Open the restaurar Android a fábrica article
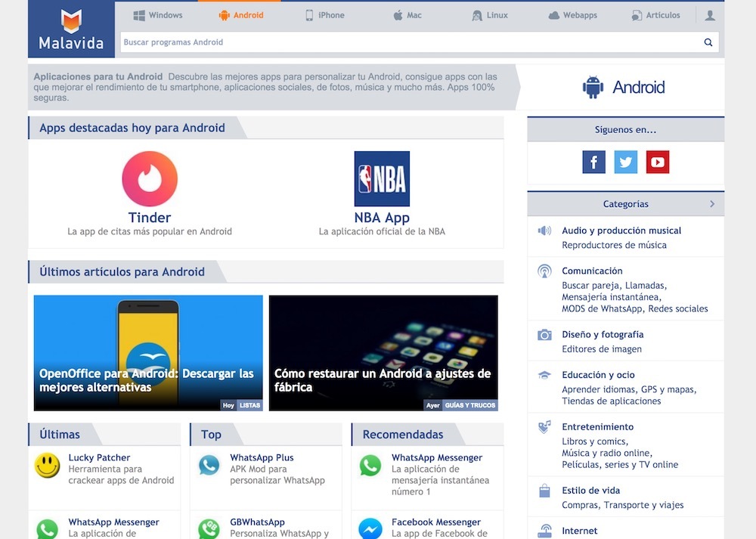Image resolution: width=756 pixels, height=539 pixels. click(x=383, y=353)
